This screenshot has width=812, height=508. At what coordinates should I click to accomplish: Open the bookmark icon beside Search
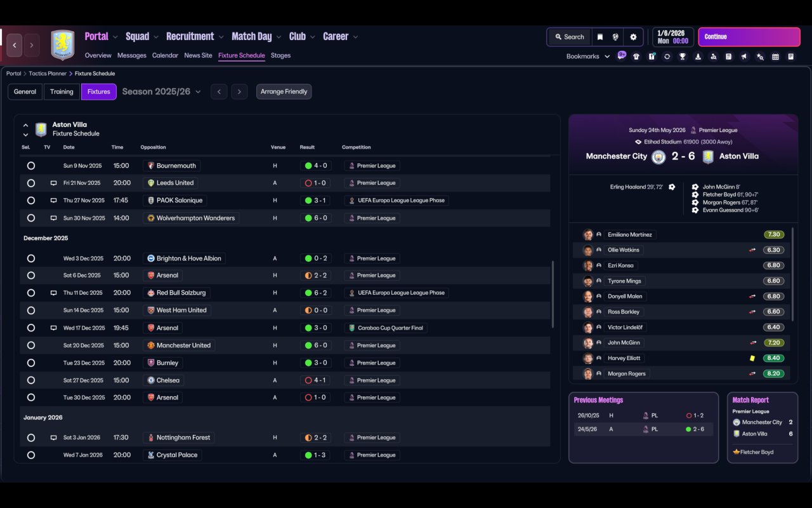click(x=599, y=37)
